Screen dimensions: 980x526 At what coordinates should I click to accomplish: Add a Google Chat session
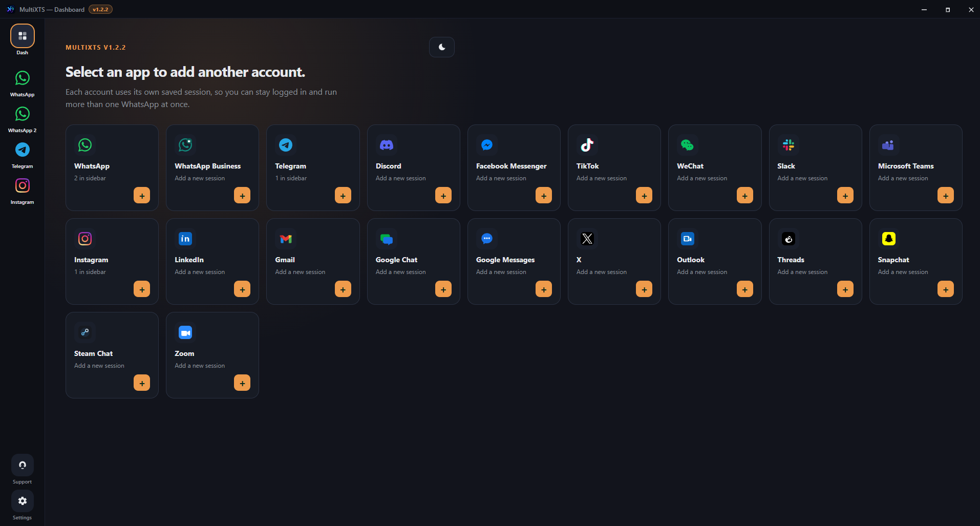[x=443, y=289]
